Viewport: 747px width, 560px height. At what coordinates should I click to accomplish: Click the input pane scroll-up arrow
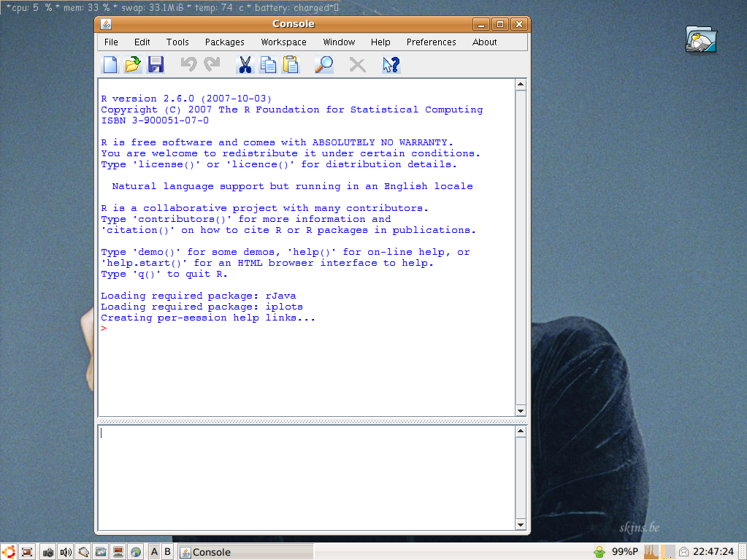click(521, 431)
